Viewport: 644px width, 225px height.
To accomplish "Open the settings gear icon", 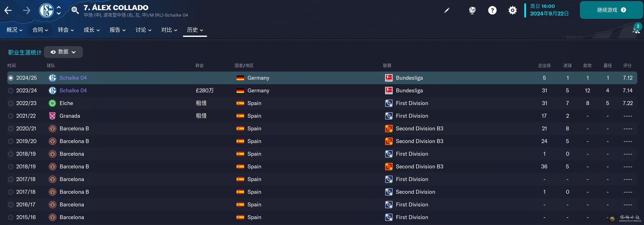I will click(513, 10).
